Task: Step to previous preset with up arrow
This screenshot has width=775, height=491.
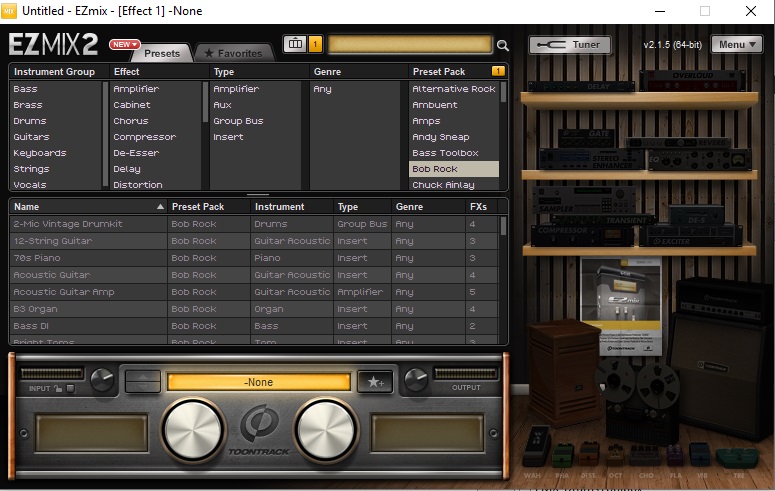Action: tap(143, 376)
